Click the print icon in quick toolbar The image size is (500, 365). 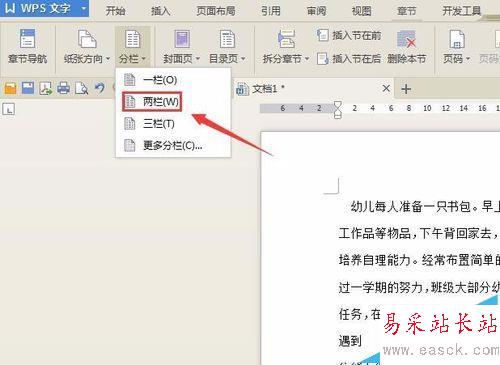pos(63,89)
